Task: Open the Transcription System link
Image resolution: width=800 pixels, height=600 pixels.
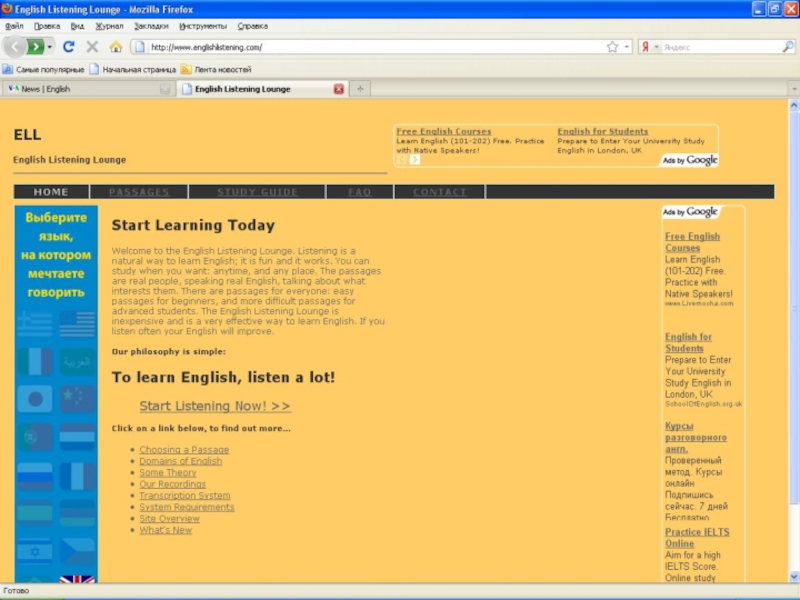Action: coord(185,495)
